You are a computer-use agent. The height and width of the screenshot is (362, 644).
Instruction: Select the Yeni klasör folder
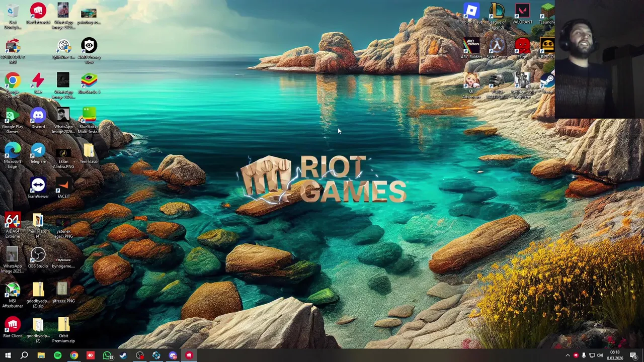[x=89, y=153]
